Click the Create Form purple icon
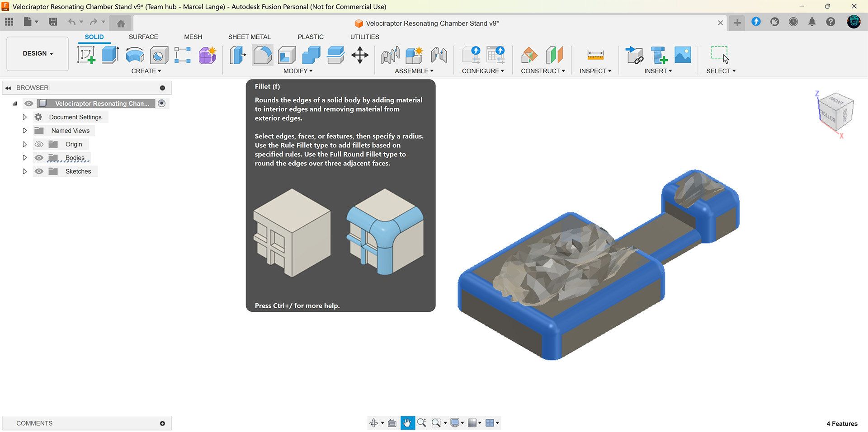The width and height of the screenshot is (868, 432). [x=208, y=55]
